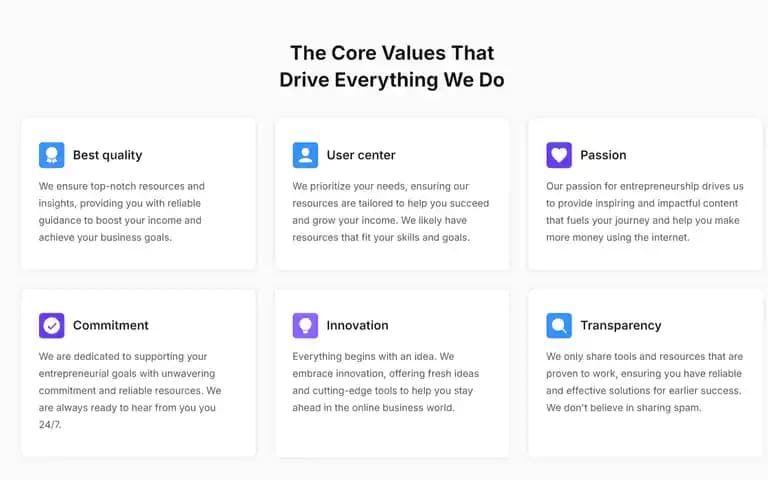The height and width of the screenshot is (480, 768).
Task: Click the Drive Everything We Do line
Action: [x=392, y=80]
